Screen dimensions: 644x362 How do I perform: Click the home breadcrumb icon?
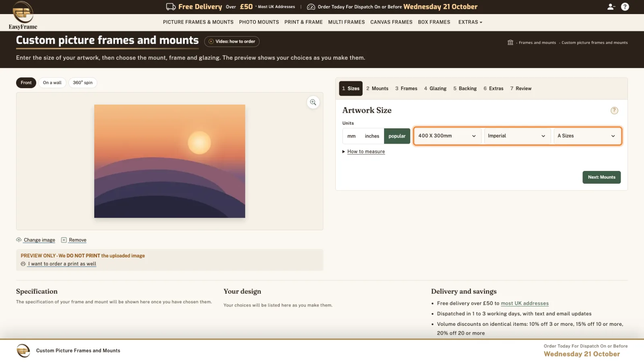[x=510, y=42]
